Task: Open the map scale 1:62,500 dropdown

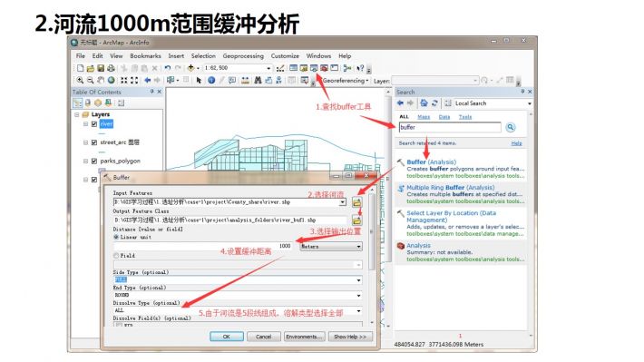Action: point(268,68)
